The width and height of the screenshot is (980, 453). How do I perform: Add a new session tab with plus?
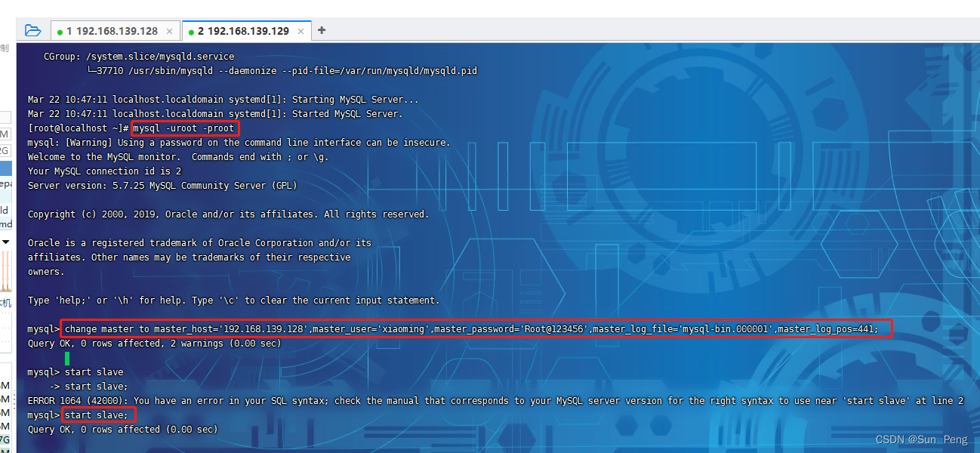(322, 30)
